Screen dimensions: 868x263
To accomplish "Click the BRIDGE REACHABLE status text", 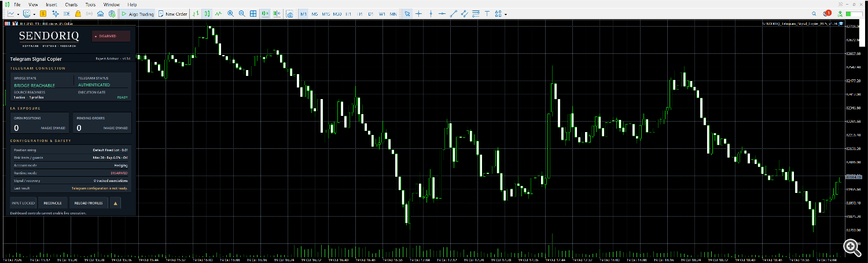I will coord(34,85).
